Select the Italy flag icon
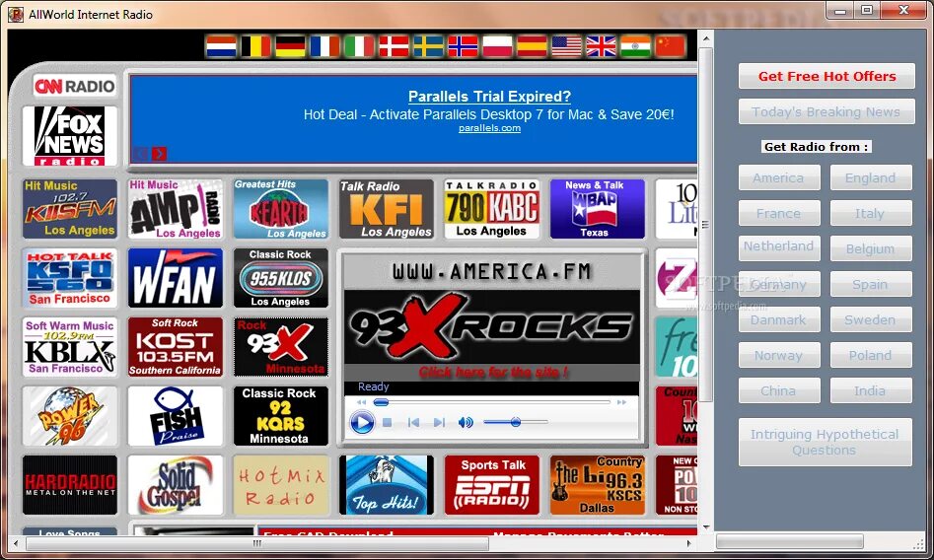Screen dimensions: 934x560 (x=359, y=46)
